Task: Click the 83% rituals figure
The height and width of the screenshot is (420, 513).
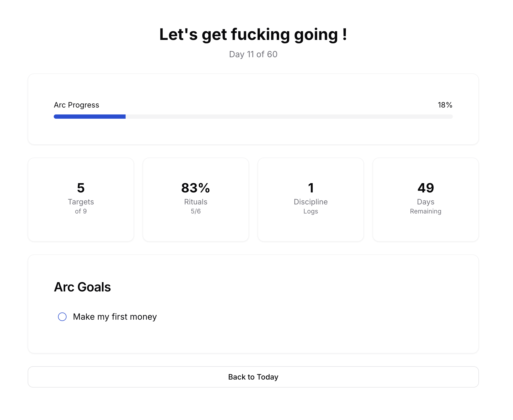Action: [x=196, y=188]
